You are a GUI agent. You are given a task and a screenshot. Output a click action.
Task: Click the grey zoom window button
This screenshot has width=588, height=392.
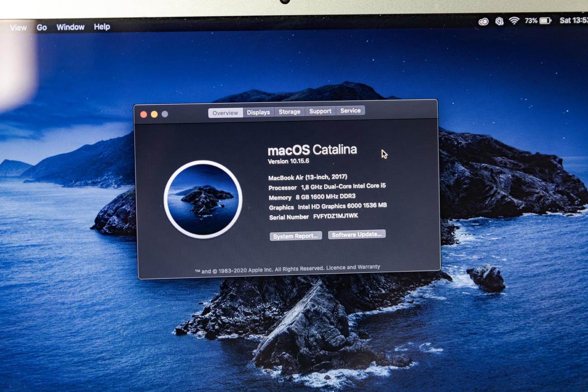coord(165,114)
